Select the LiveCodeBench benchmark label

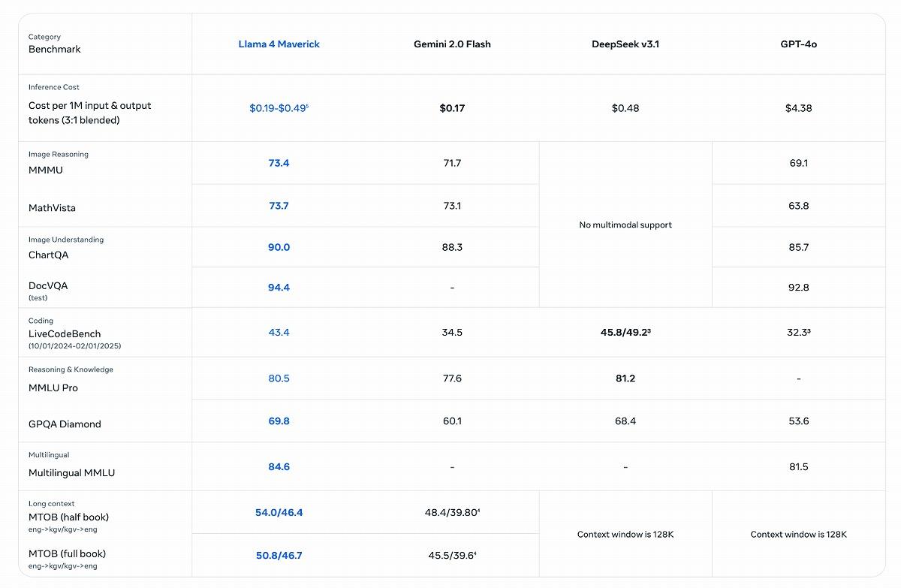[x=65, y=333]
